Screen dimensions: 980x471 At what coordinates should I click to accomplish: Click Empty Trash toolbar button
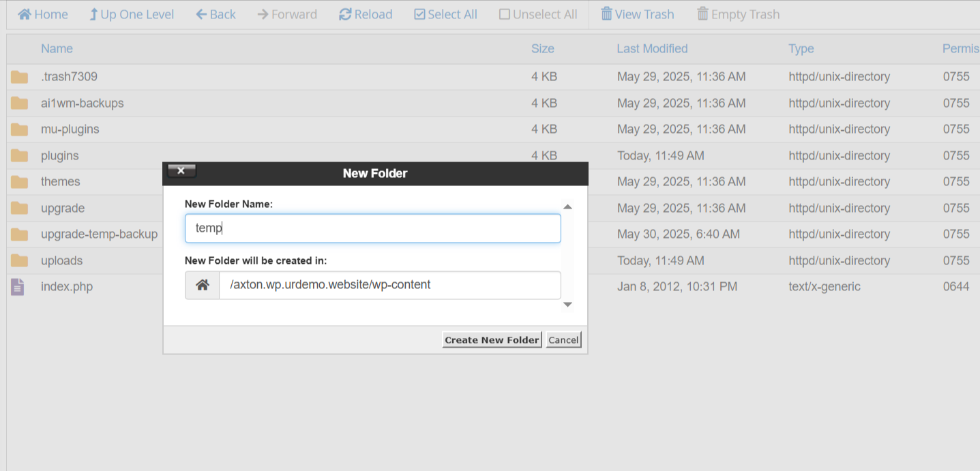[738, 14]
